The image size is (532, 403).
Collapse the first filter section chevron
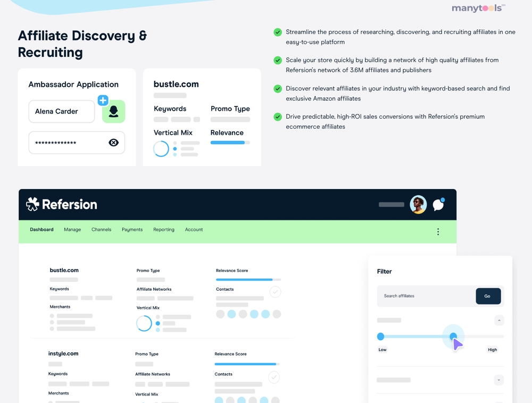click(x=499, y=320)
